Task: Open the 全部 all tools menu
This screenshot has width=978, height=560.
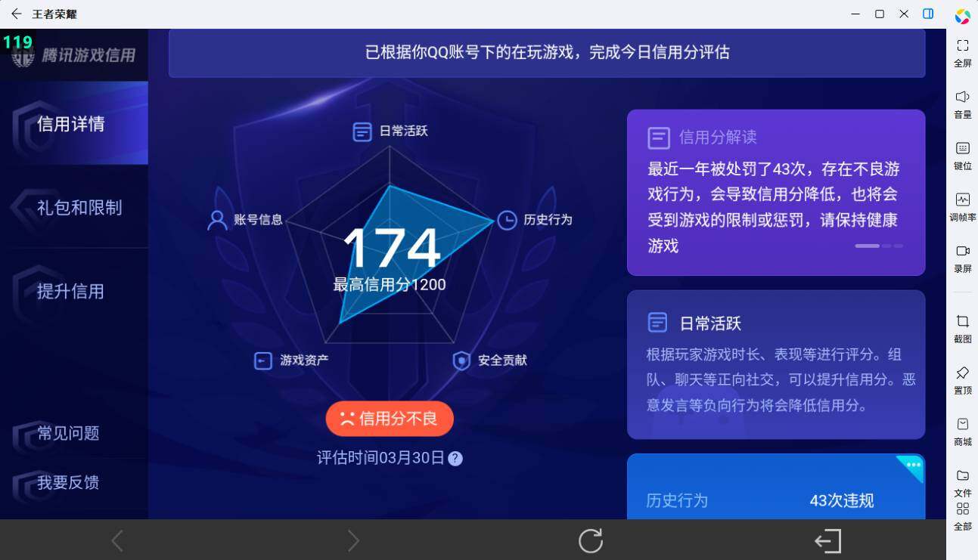Action: (962, 516)
